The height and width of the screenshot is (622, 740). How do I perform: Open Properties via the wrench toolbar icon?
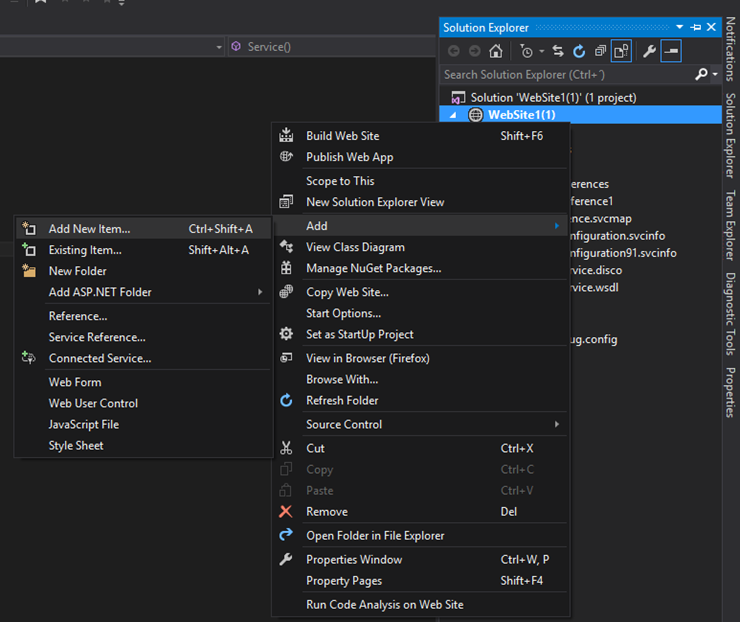coord(649,51)
